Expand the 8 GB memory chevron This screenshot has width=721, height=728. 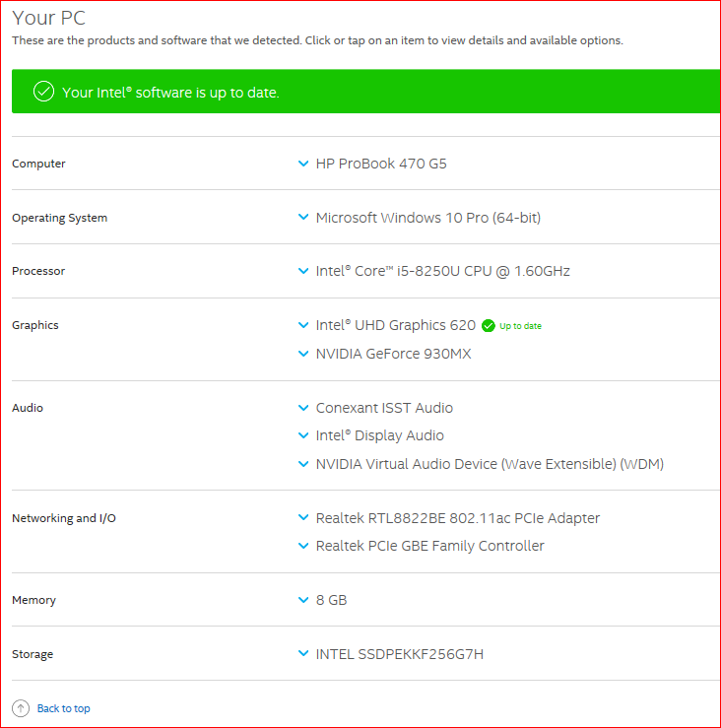coord(303,600)
